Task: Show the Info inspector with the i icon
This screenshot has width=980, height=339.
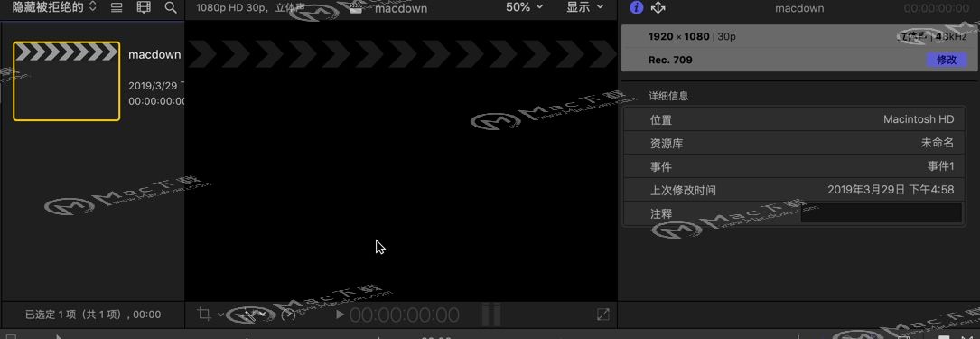Action: pos(636,7)
